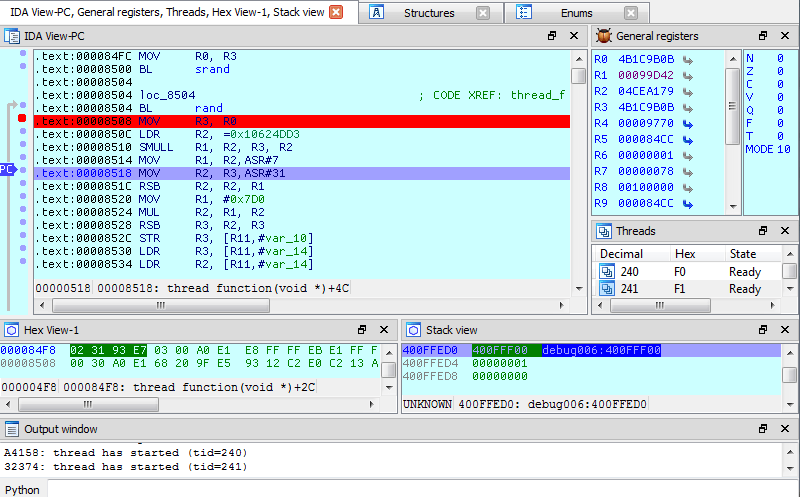The image size is (800, 497).
Task: Select thread 241 row icon
Action: click(607, 289)
